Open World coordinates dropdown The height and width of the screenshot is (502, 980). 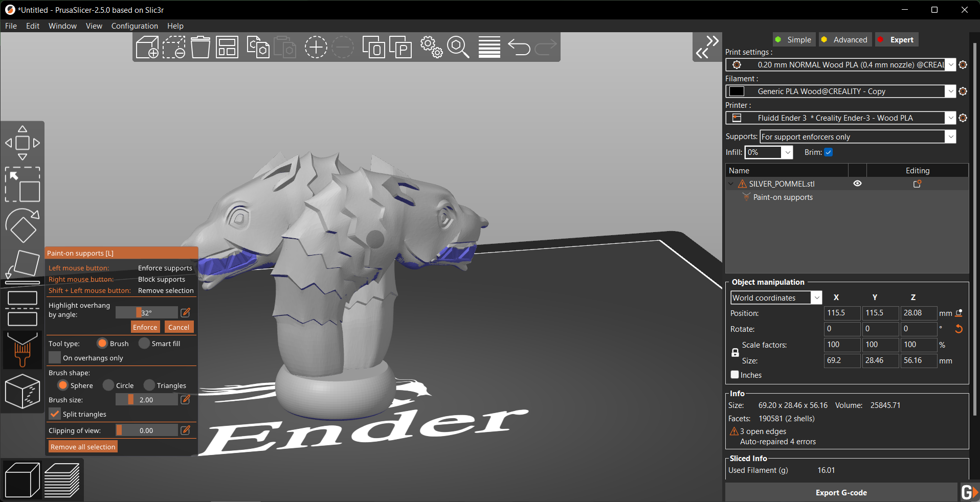tap(817, 298)
